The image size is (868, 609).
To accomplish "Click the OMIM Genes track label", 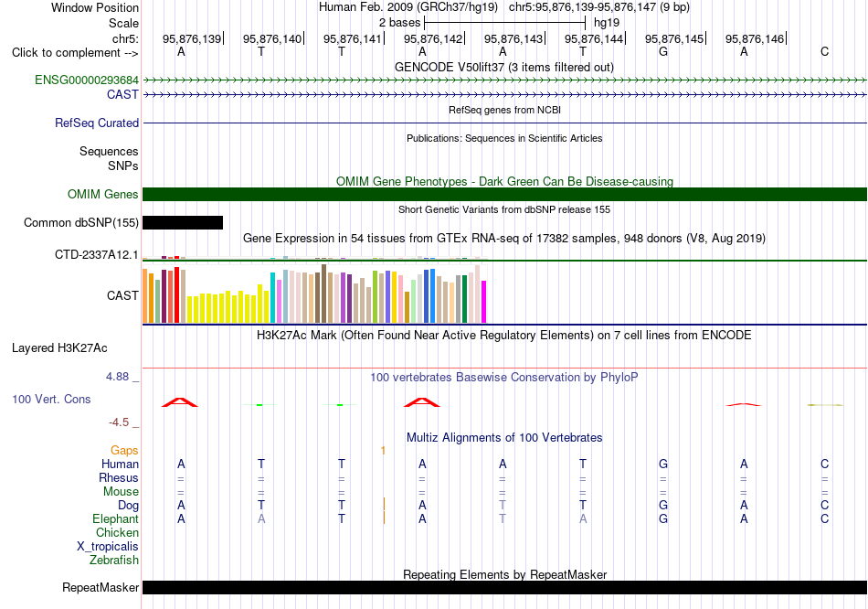I will pyautogui.click(x=102, y=194).
